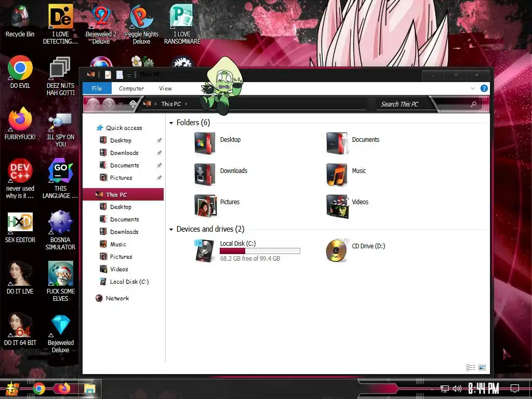Open the root breadcrumb arrow before This PC
Screen dimensions: 532x399
(x=155, y=104)
